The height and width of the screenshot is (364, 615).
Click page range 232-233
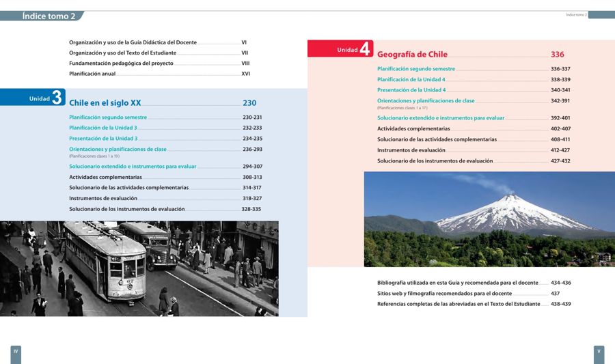pyautogui.click(x=252, y=128)
